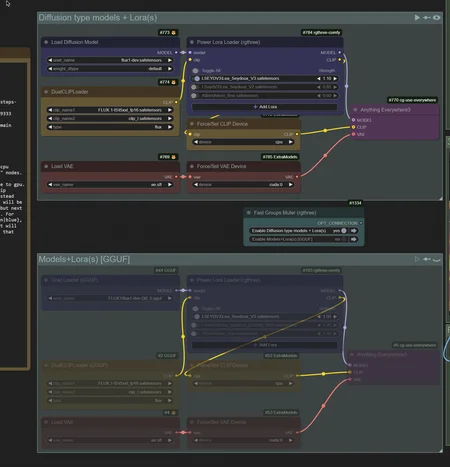Viewport: 450px width, 467px height.
Task: Click the Fast Groups Muter node title
Action: pyautogui.click(x=285, y=213)
